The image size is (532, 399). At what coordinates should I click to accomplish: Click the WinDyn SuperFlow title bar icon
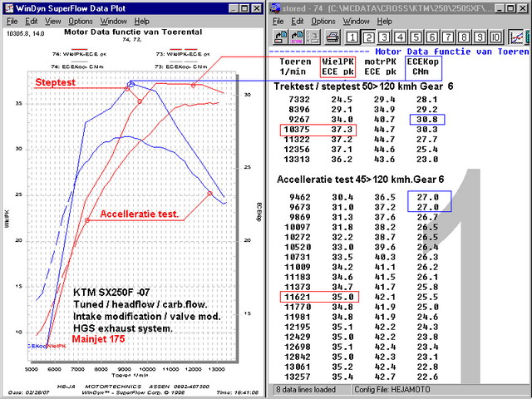(8, 7)
